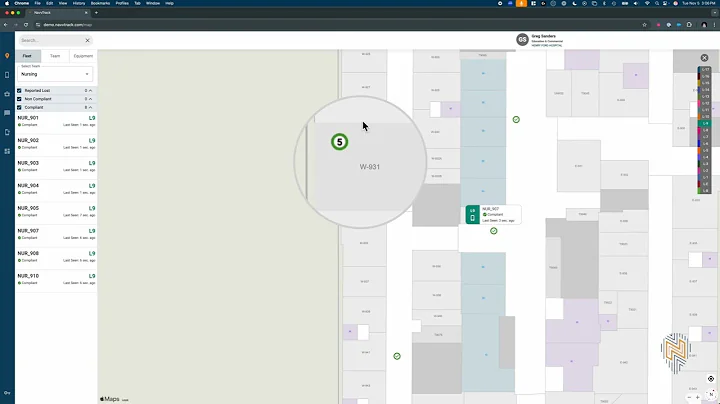Open the messages chat sidebar icon
This screenshot has width=720, height=404.
(x=7, y=113)
